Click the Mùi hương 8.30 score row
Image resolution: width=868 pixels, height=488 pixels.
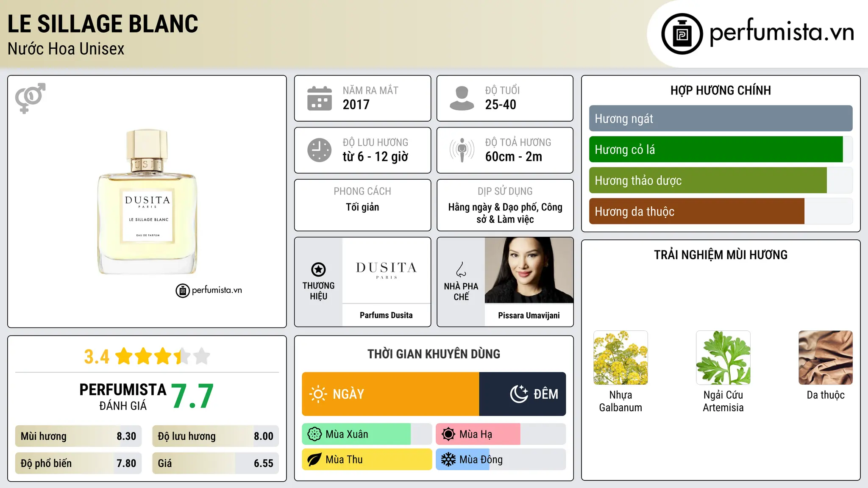78,436
